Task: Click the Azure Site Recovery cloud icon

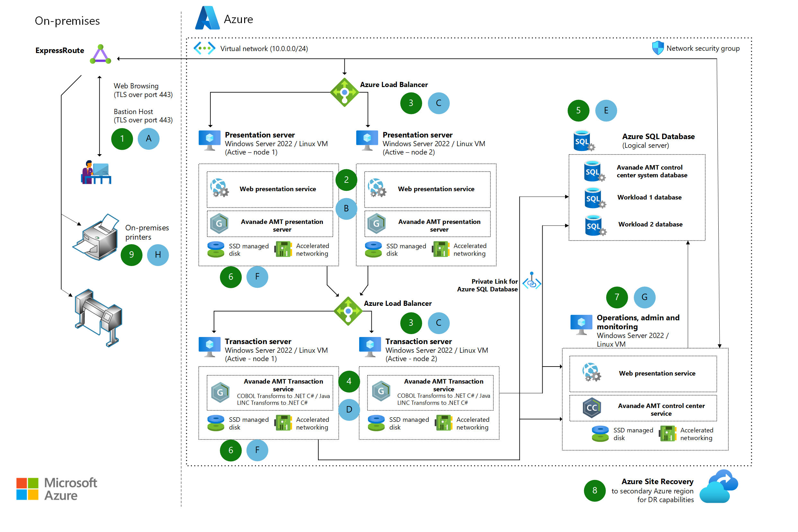Action: tap(719, 486)
